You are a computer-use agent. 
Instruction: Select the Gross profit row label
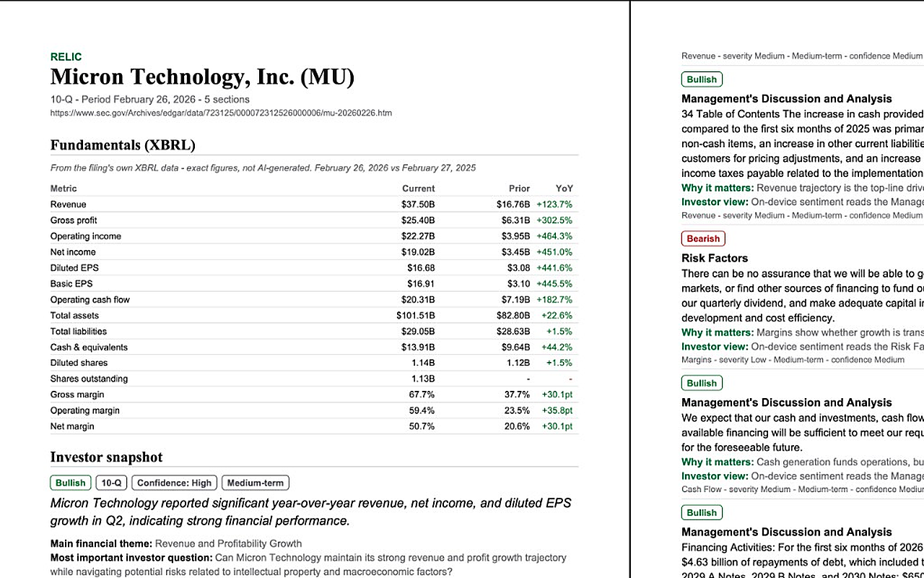pyautogui.click(x=74, y=220)
